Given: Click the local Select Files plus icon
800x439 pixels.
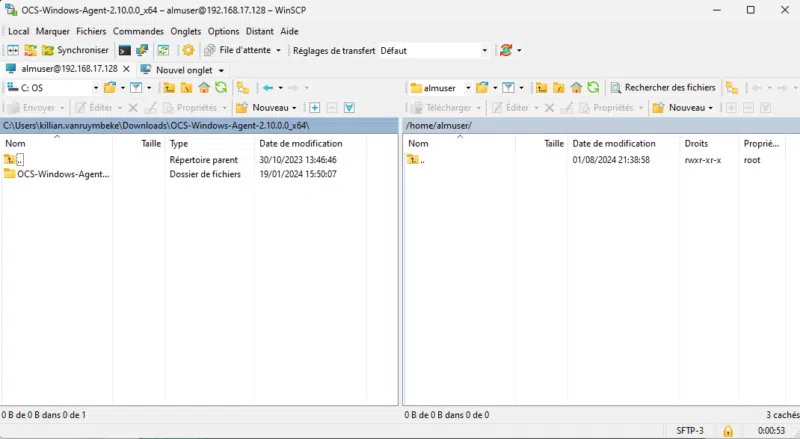Looking at the screenshot, I should (315, 108).
